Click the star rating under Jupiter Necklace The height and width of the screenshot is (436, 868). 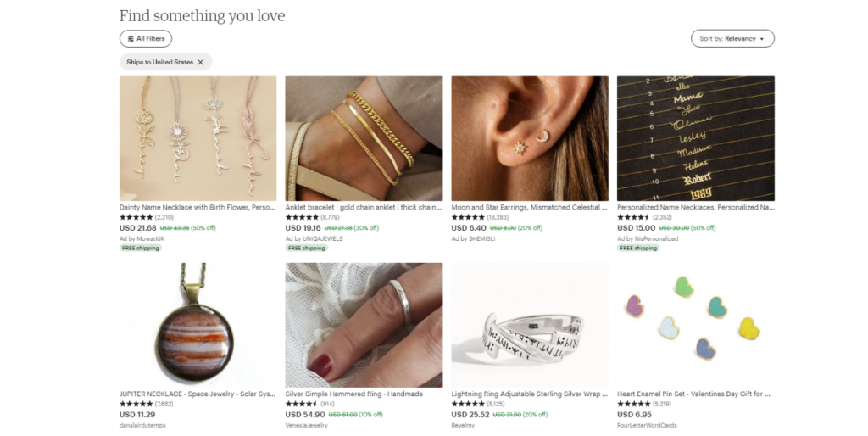tap(136, 404)
